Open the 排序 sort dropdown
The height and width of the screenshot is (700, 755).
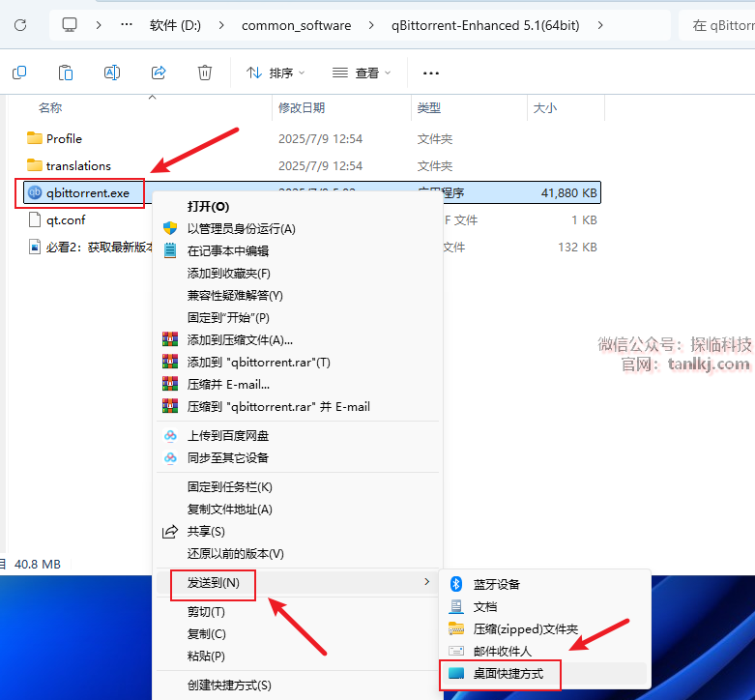[x=276, y=73]
